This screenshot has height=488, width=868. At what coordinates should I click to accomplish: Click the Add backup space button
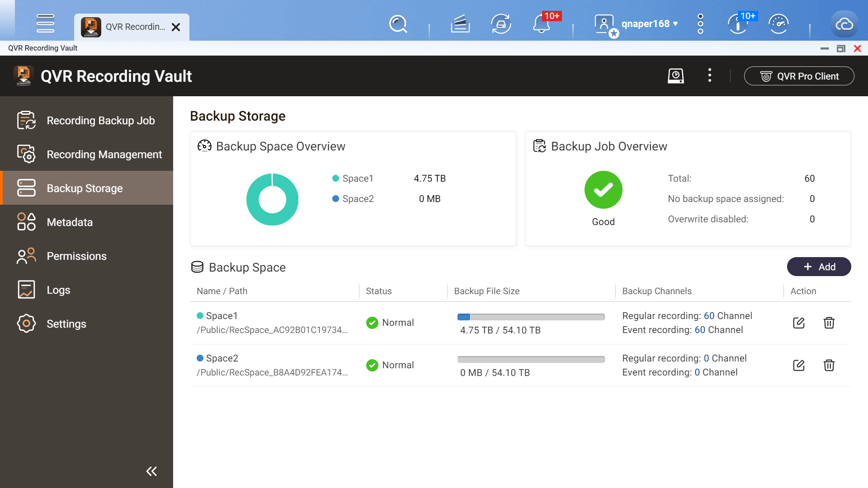[x=819, y=267]
